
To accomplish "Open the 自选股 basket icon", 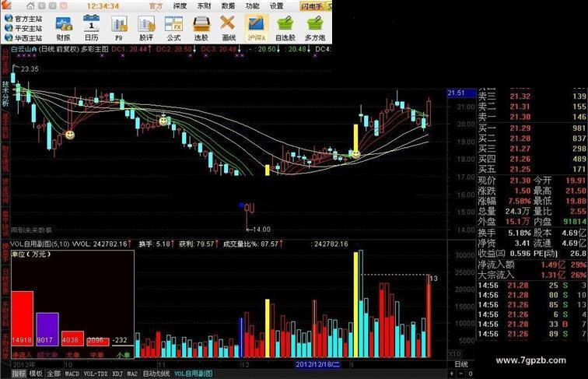I will tap(285, 29).
